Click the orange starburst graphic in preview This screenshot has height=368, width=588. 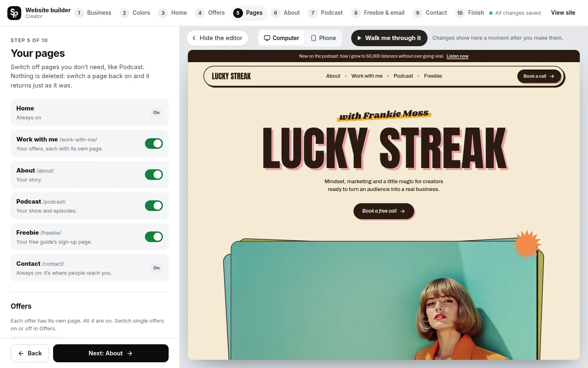(x=527, y=244)
